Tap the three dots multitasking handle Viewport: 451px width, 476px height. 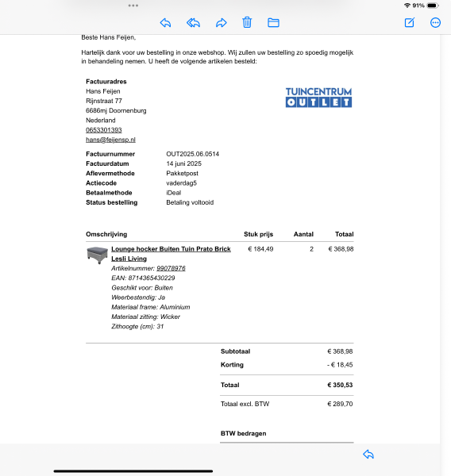133,6
